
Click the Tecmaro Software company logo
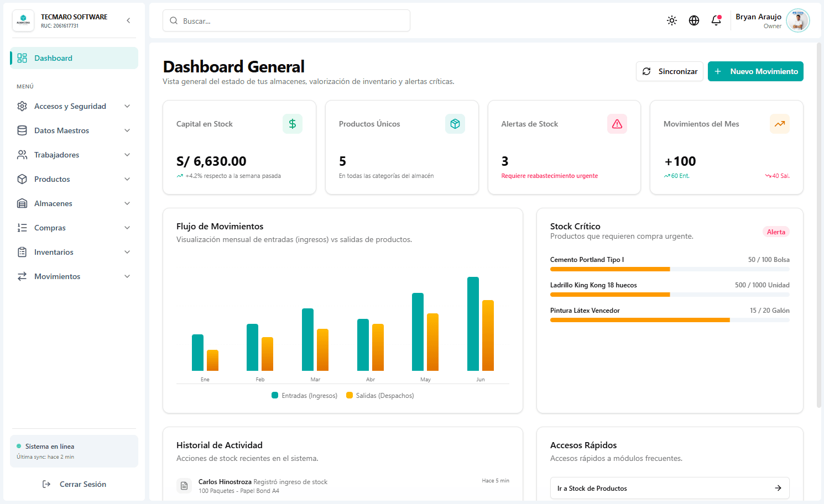23,20
